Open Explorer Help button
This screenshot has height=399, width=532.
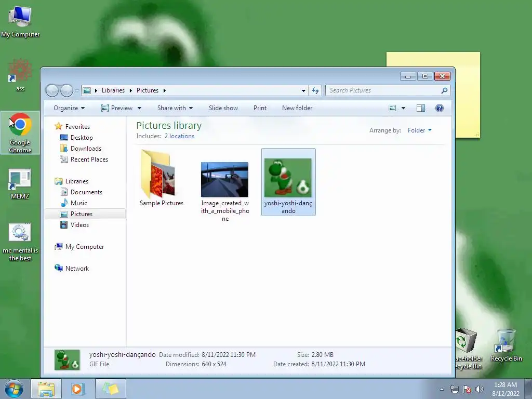pyautogui.click(x=440, y=108)
